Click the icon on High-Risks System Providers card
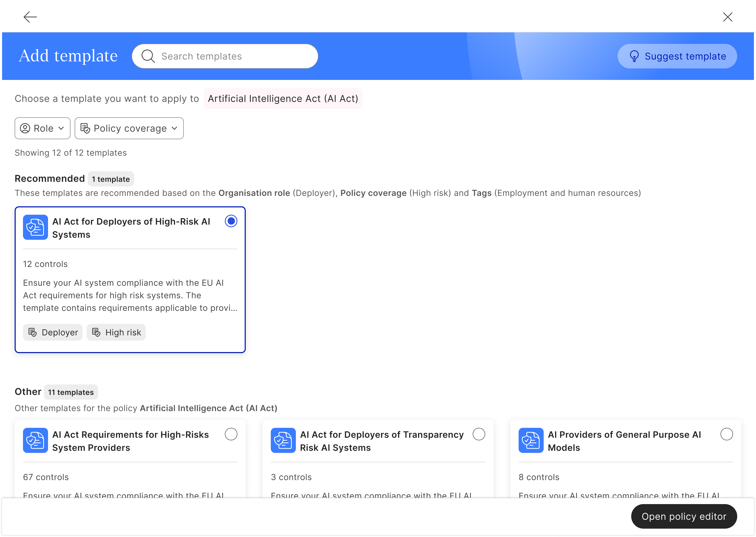This screenshot has height=537, width=756. 35,440
